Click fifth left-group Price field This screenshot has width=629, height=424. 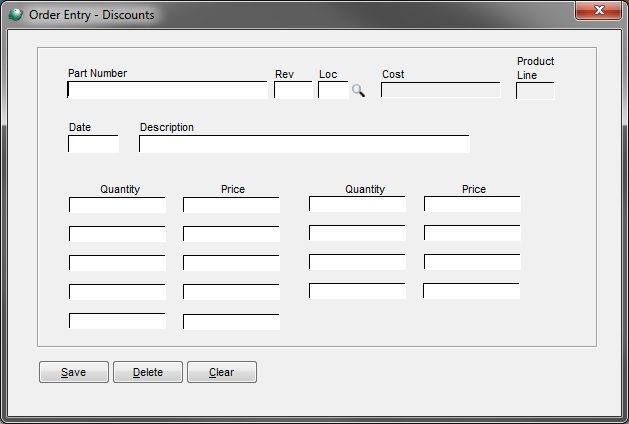[231, 322]
